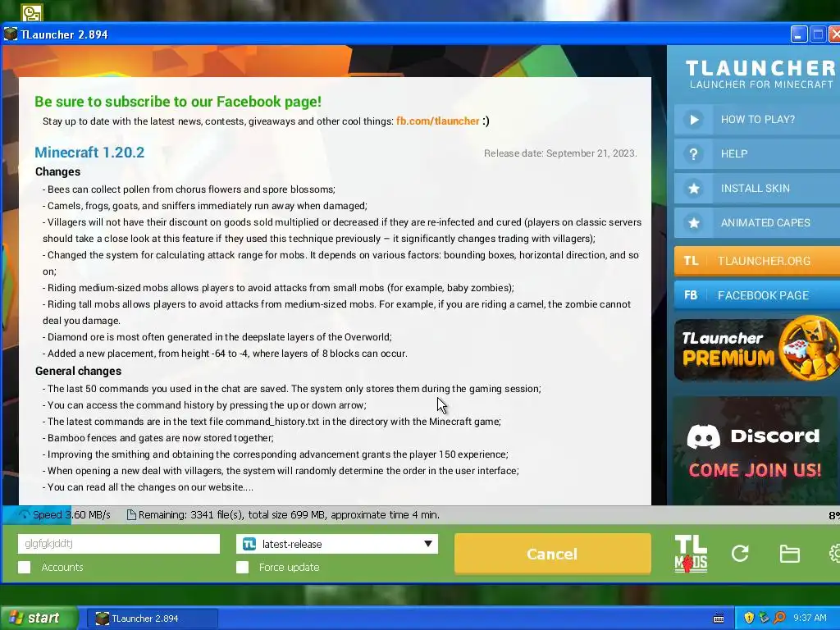Click the star icon beside ANIMATED CAPES
The width and height of the screenshot is (840, 630).
pyautogui.click(x=693, y=223)
